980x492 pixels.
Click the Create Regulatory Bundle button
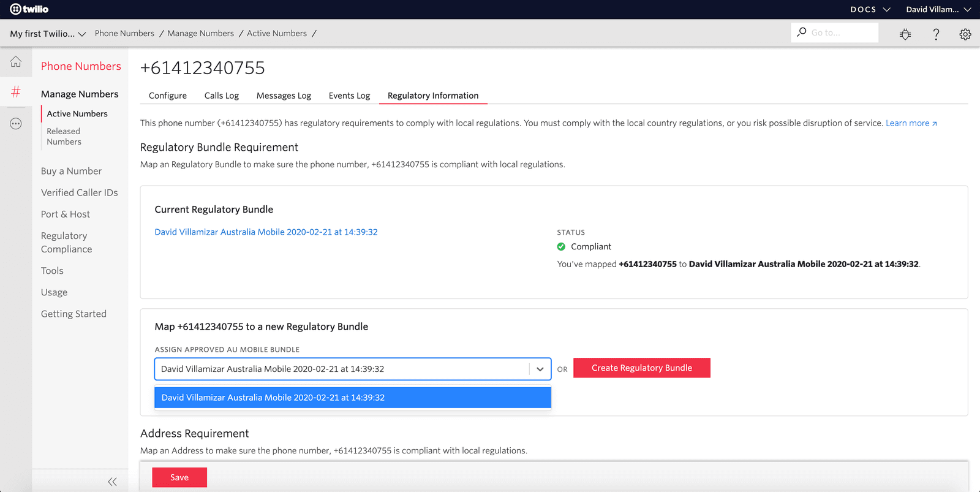[641, 368]
